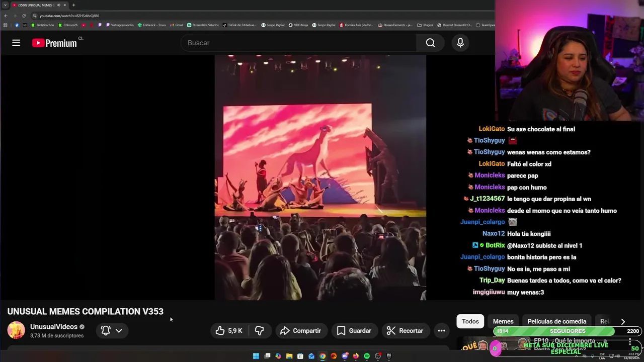This screenshot has height=362, width=644.
Task: Open the three-dot more actions menu
Action: pyautogui.click(x=441, y=330)
